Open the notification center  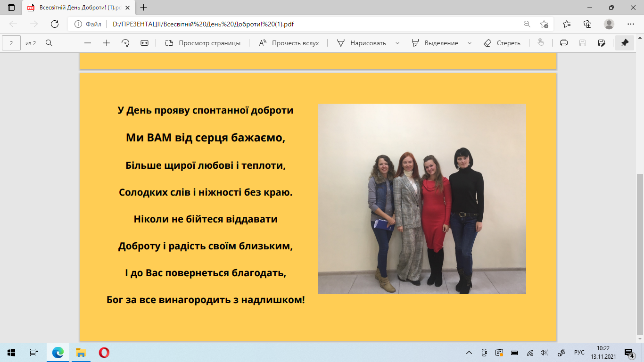[629, 353]
